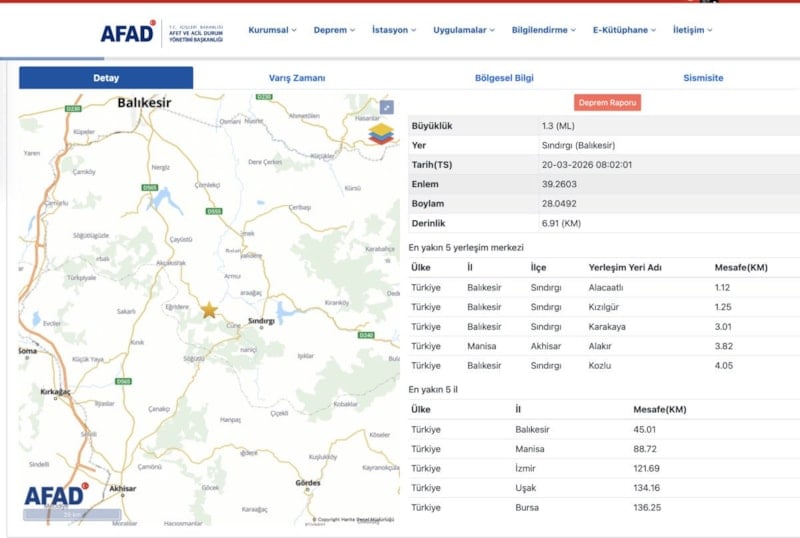Switch to the Sismisite tab
Viewport: 800px width, 538px height.
703,78
